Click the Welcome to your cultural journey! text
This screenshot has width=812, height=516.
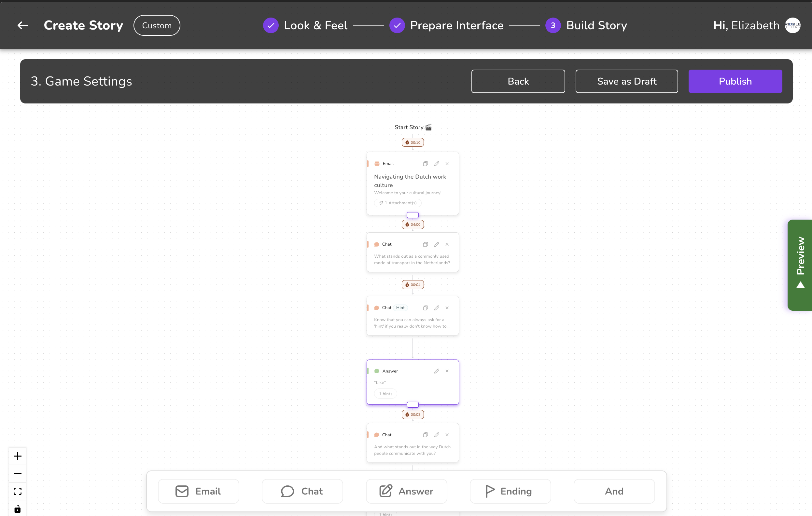(x=408, y=193)
